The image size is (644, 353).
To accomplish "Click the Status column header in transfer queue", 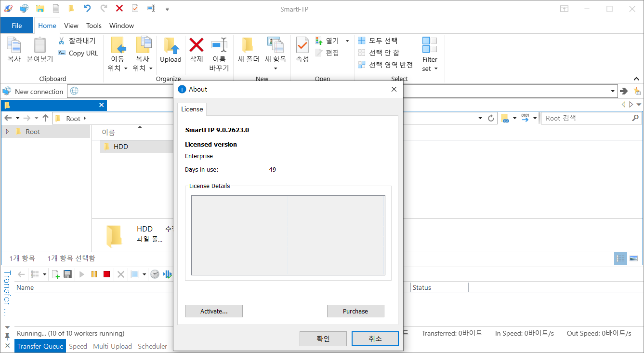I will tap(421, 287).
